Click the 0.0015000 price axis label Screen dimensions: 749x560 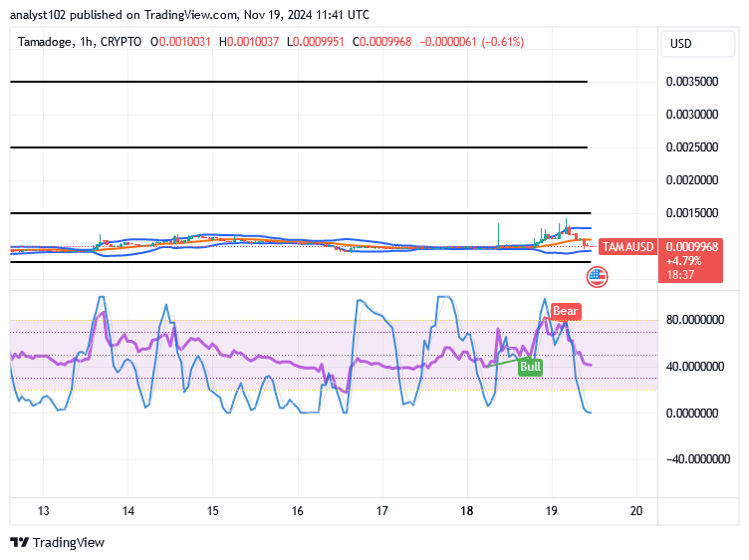(692, 213)
